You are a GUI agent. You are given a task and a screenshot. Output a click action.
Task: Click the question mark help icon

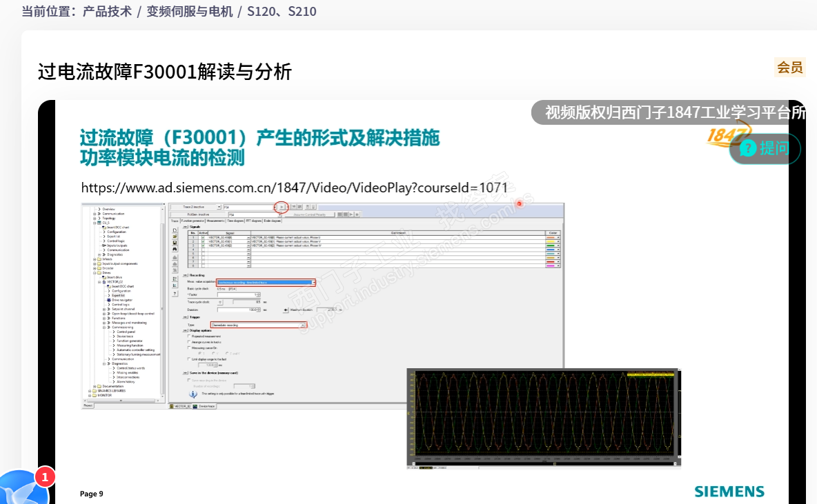tap(175, 294)
